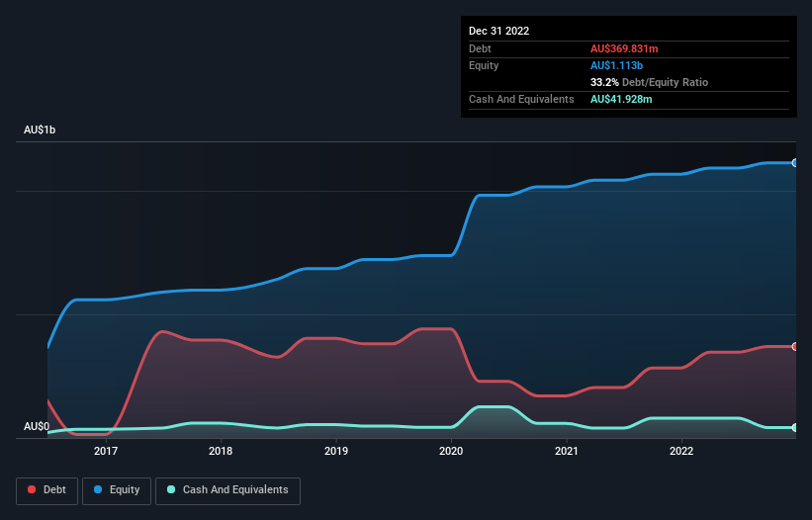Toggle the Equity series legend button
812x520 pixels.
[117, 490]
